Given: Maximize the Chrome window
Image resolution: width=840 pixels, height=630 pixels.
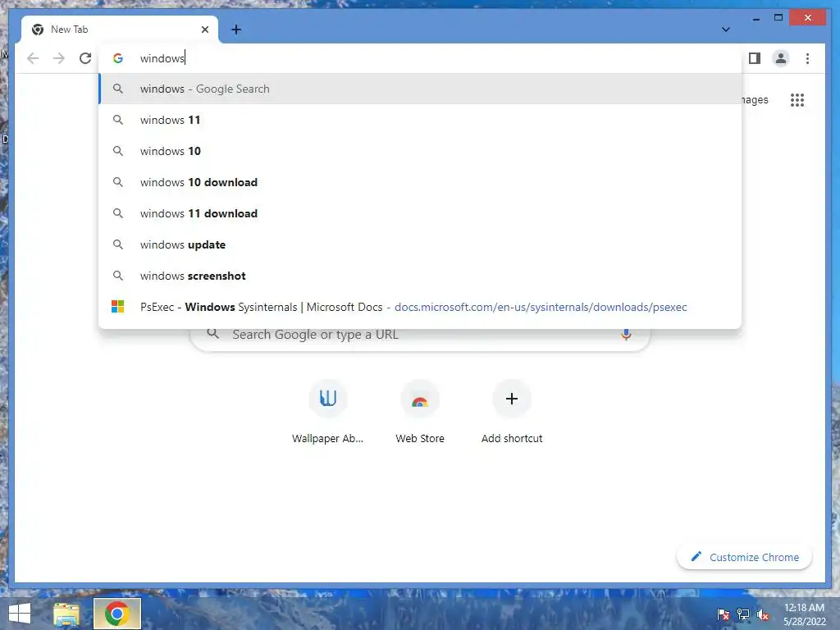Looking at the screenshot, I should coord(778,18).
